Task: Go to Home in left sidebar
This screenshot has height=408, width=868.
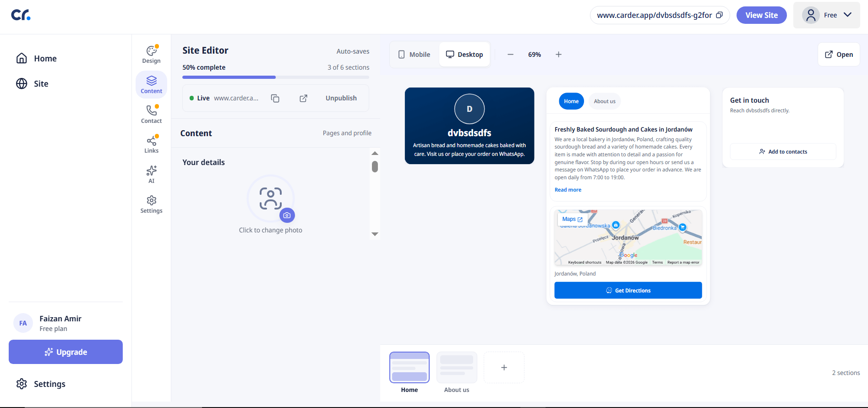Action: 37,58
